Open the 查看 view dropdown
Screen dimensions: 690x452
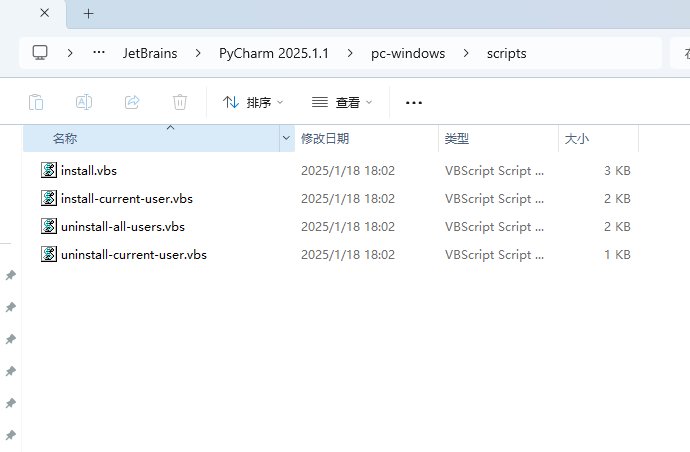[x=342, y=103]
